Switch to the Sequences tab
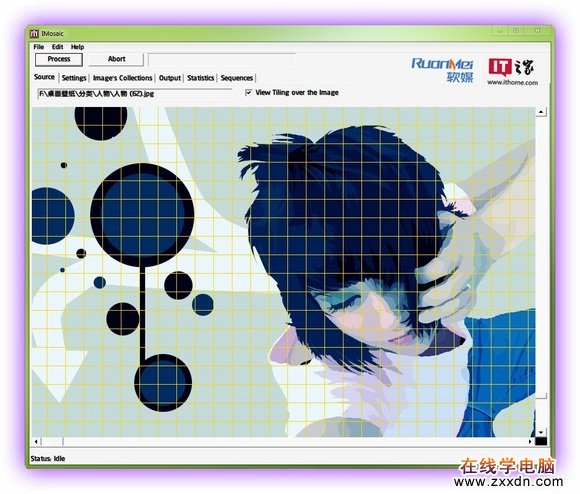Screen dimensions: 580x494 point(237,78)
